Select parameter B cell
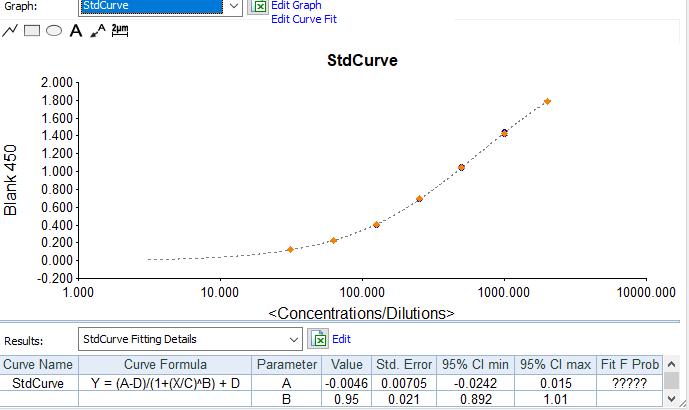Image resolution: width=689 pixels, height=410 pixels. pyautogui.click(x=286, y=399)
